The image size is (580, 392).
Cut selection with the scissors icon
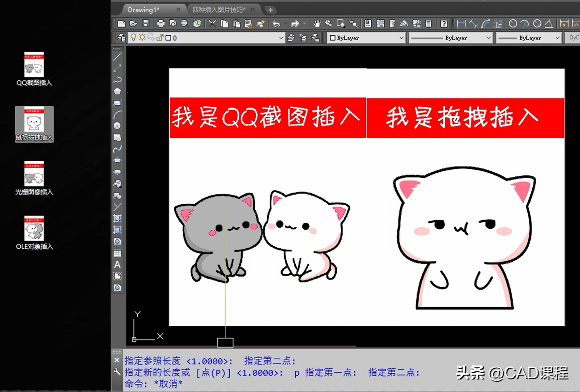tap(212, 23)
